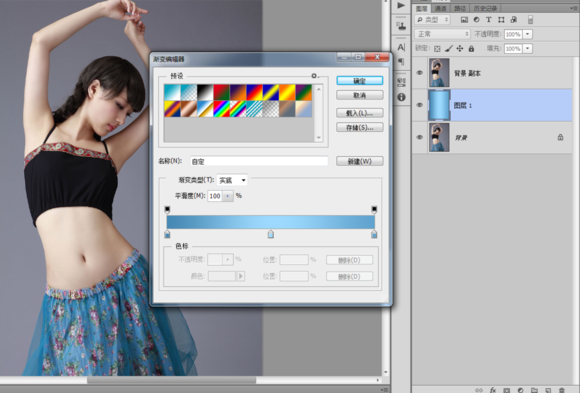The image size is (580, 393).
Task: Select the transparent stripes gradient preset
Action: point(254,109)
